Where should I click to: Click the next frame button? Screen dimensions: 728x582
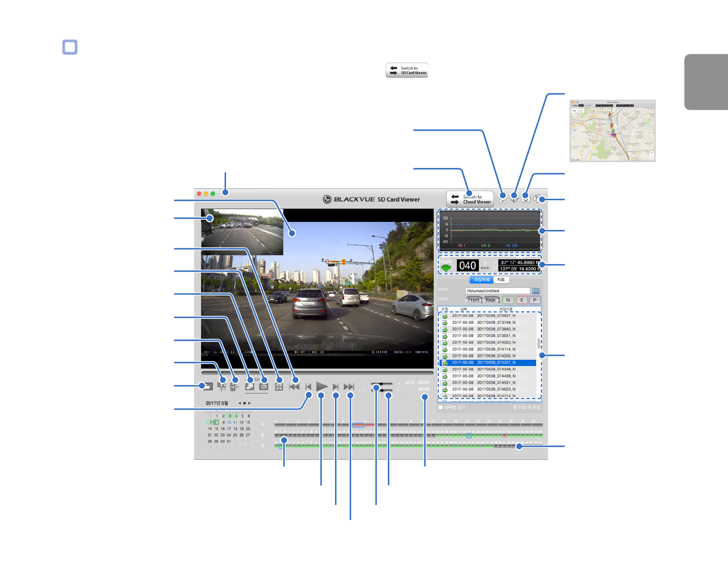click(x=335, y=387)
